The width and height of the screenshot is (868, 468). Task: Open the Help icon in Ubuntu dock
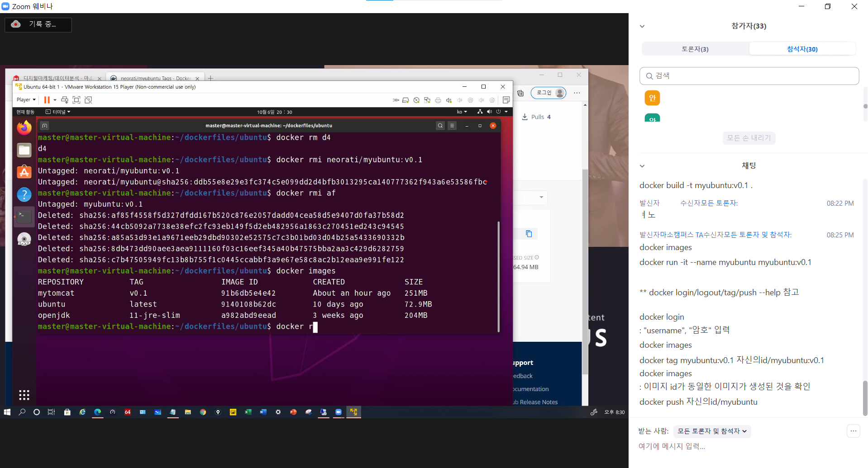[x=24, y=194]
